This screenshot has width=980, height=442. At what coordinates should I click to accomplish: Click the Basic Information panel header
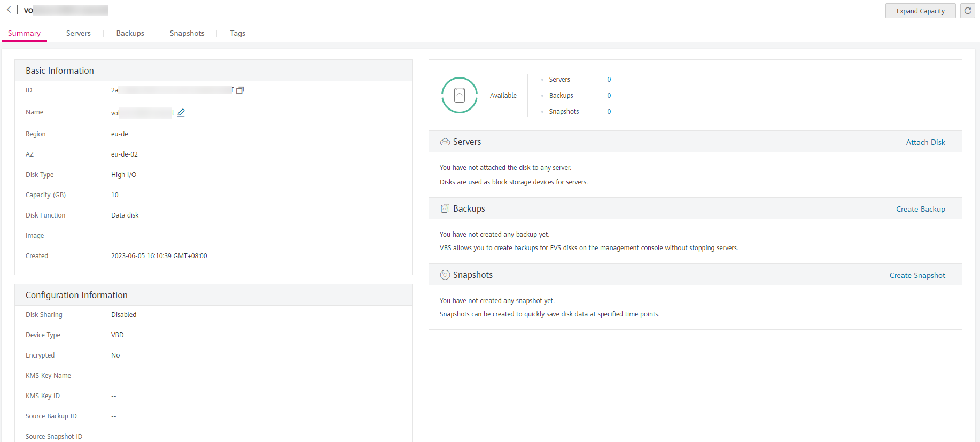pos(213,71)
